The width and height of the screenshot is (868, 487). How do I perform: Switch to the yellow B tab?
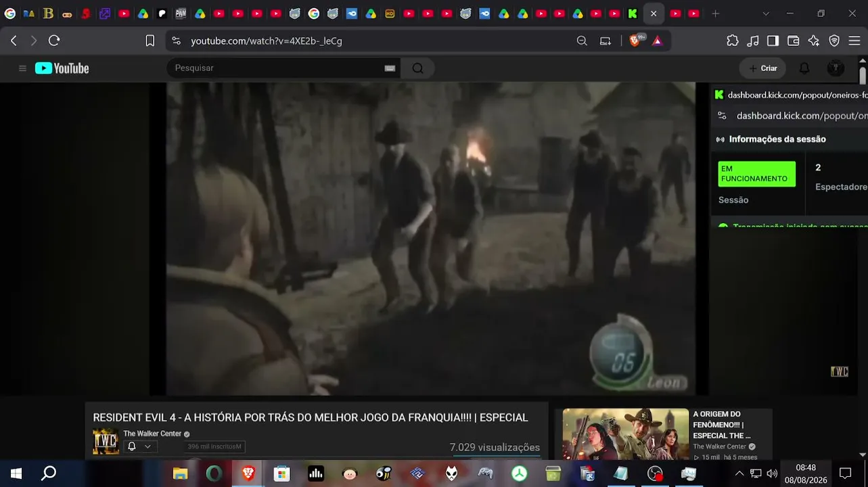click(x=48, y=14)
